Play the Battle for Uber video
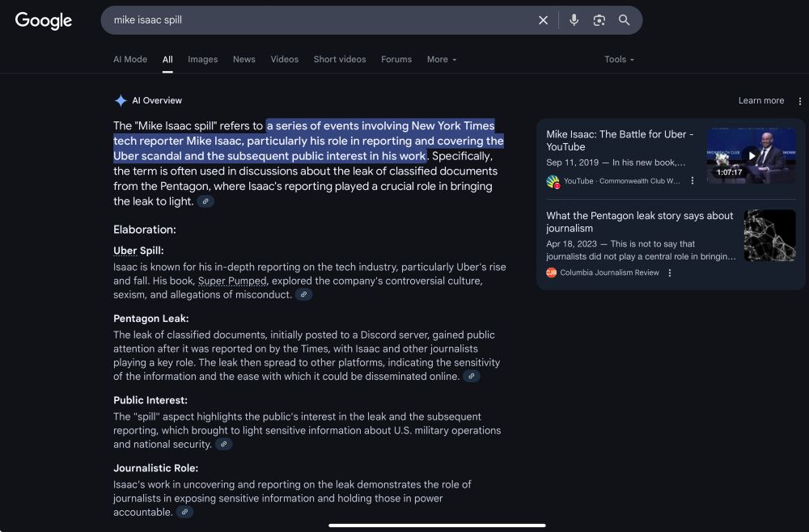This screenshot has height=532, width=809. (x=752, y=155)
